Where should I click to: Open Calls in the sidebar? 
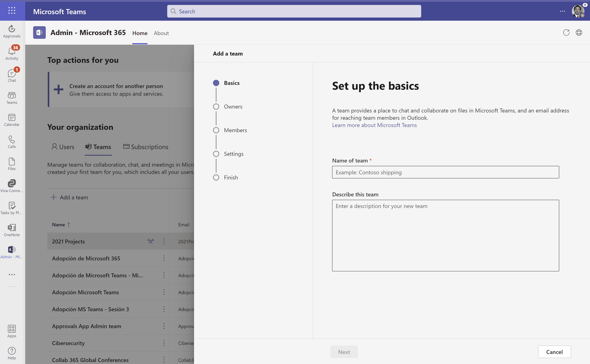click(12, 142)
